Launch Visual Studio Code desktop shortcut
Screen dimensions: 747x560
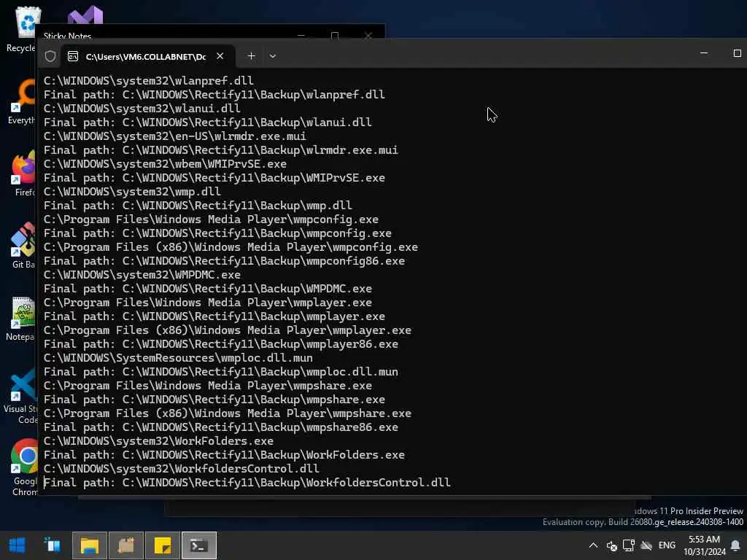pyautogui.click(x=20, y=396)
